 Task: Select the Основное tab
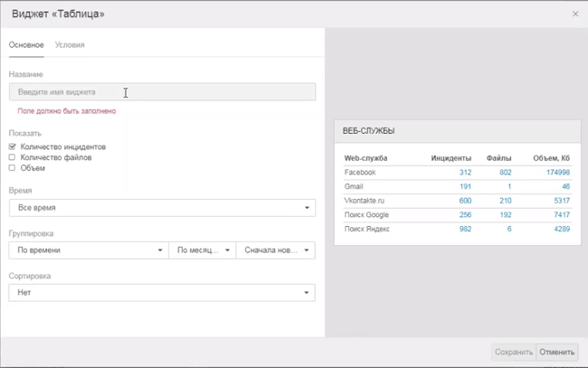click(26, 44)
